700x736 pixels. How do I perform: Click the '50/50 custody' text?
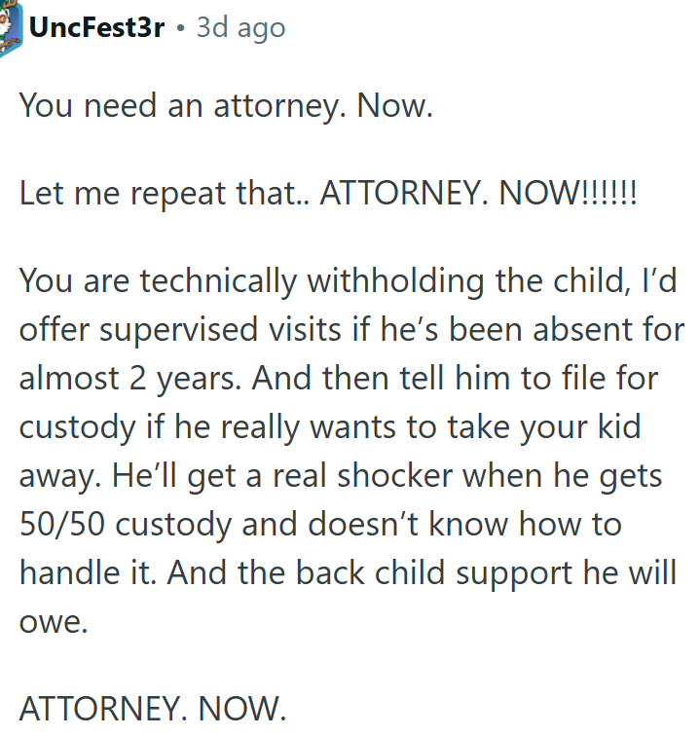click(x=126, y=525)
